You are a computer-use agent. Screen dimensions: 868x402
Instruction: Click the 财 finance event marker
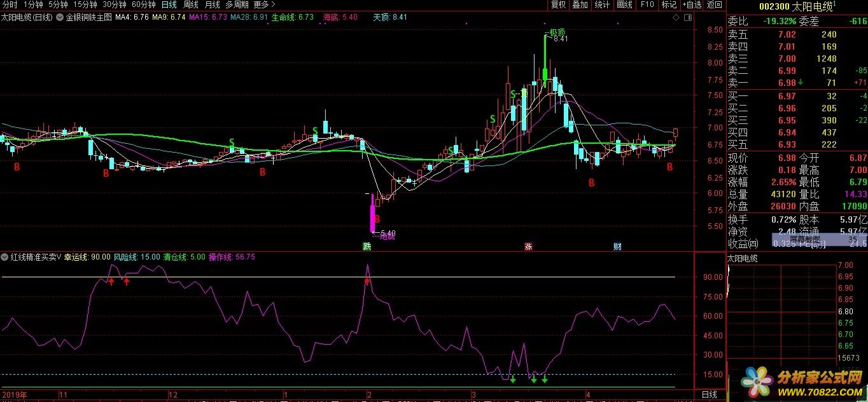click(617, 246)
